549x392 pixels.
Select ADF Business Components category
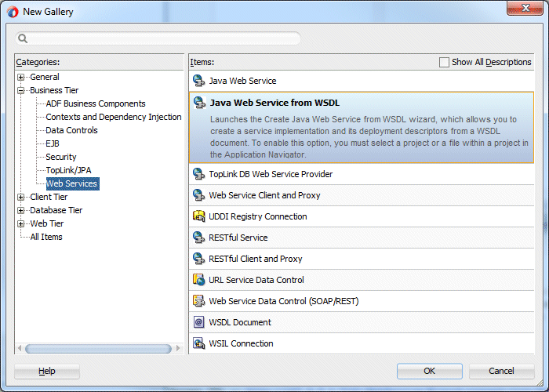point(96,103)
